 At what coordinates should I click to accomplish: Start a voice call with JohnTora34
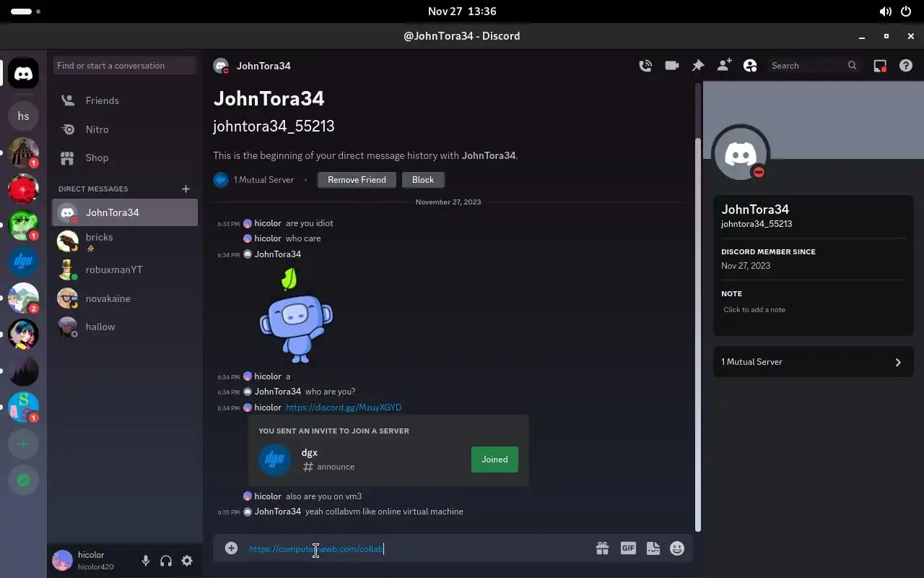[645, 66]
